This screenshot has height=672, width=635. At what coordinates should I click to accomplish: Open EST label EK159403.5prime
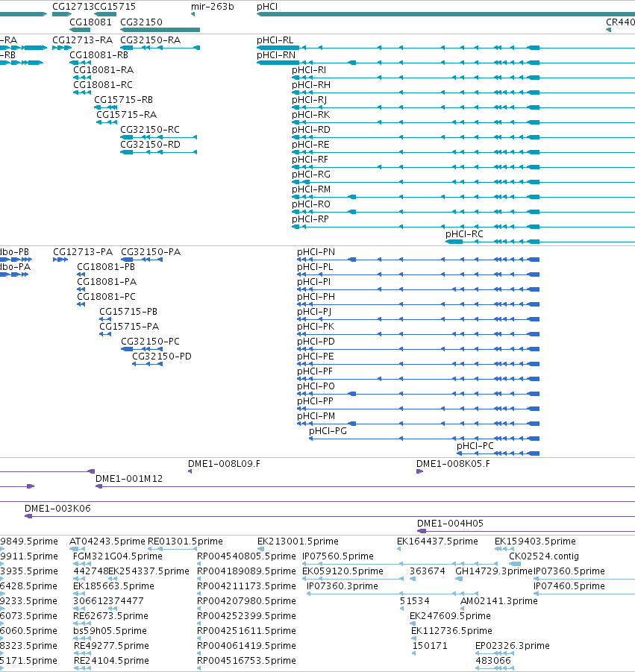535,541
